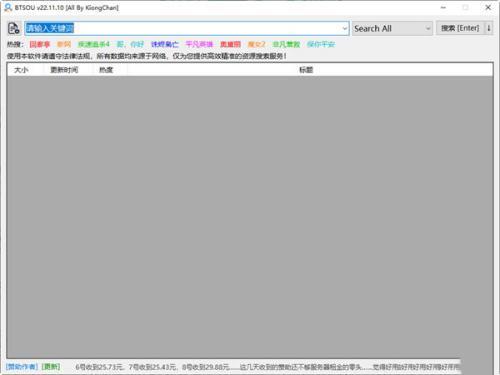
Task: Click the document icon left of search box
Action: 14,28
